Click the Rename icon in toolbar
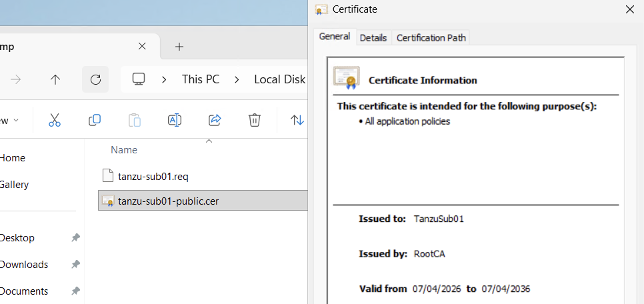The image size is (644, 304). [175, 120]
